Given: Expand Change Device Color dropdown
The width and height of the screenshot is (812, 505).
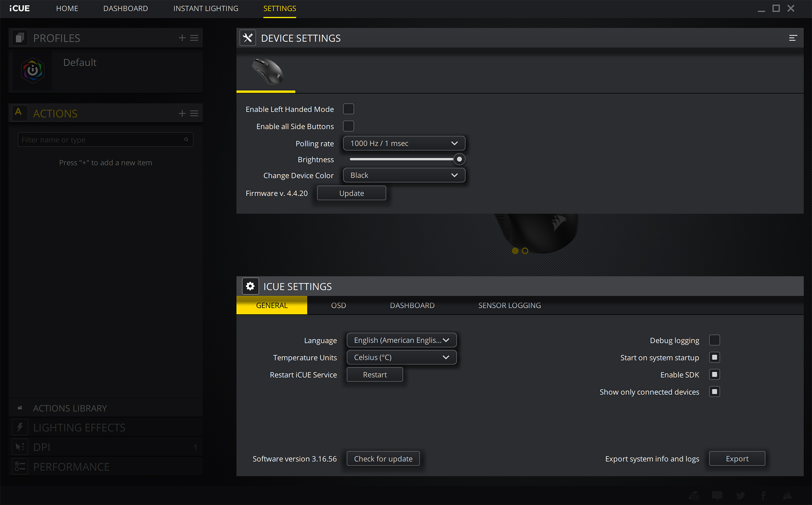Looking at the screenshot, I should click(x=404, y=175).
